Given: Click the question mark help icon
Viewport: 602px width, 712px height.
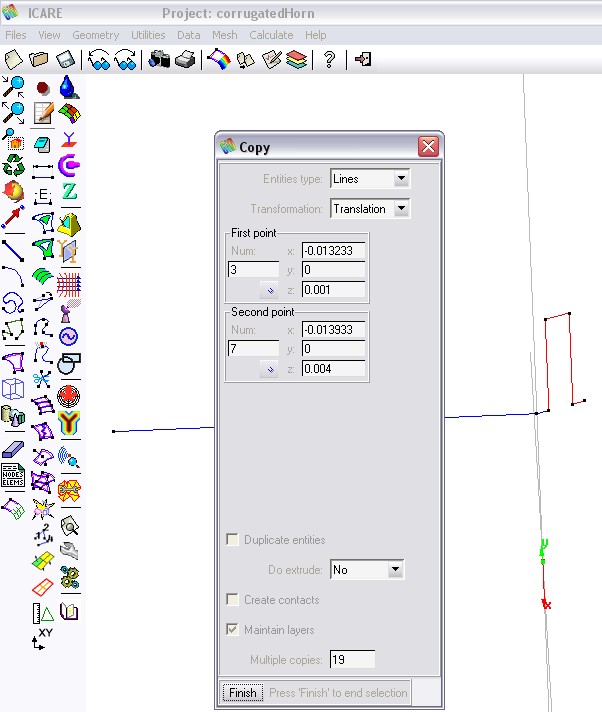Looking at the screenshot, I should pos(329,59).
